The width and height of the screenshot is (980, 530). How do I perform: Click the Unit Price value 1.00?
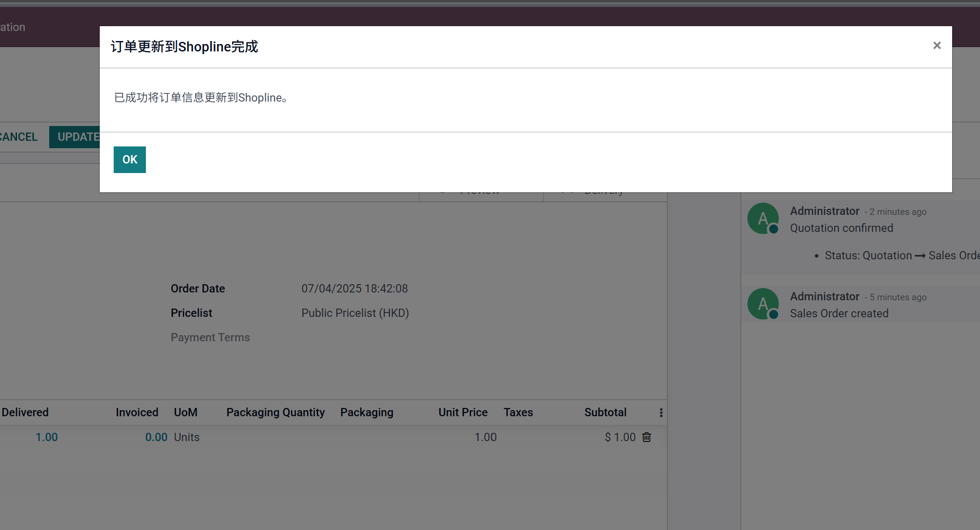point(486,437)
